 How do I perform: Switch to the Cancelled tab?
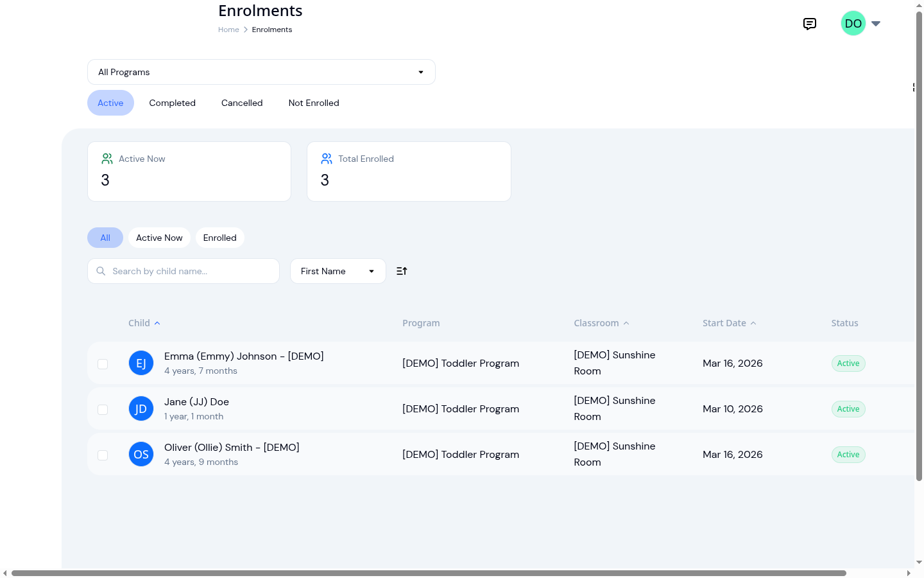click(242, 103)
